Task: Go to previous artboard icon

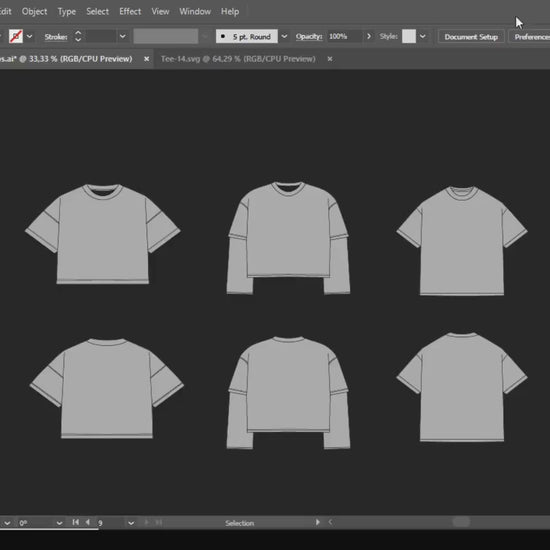Action: point(87,522)
